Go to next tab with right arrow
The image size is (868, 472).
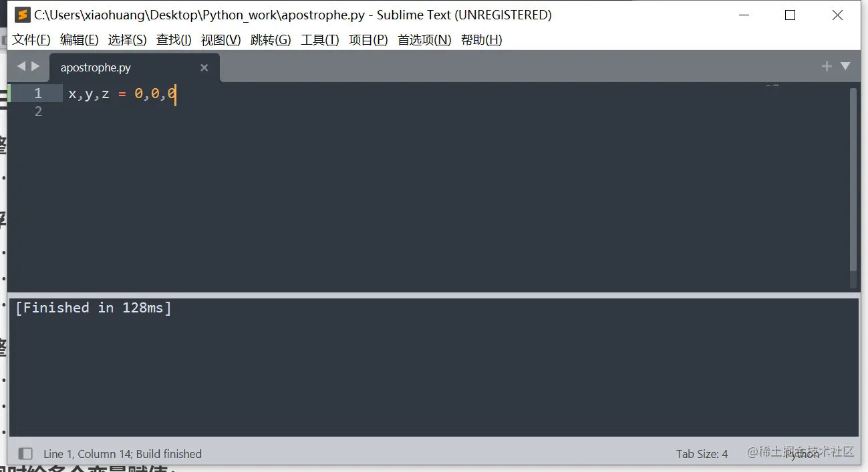pos(36,66)
